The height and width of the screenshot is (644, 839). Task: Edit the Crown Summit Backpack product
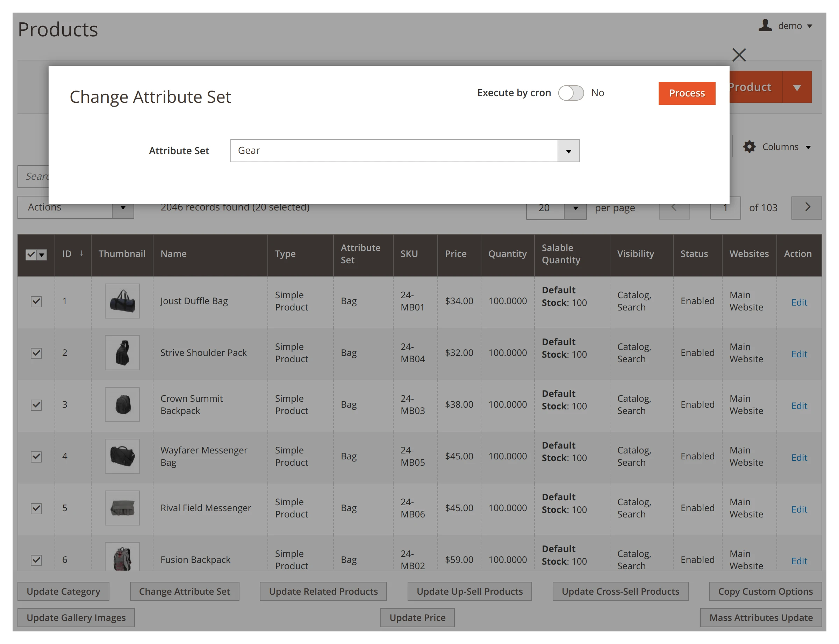coord(798,406)
